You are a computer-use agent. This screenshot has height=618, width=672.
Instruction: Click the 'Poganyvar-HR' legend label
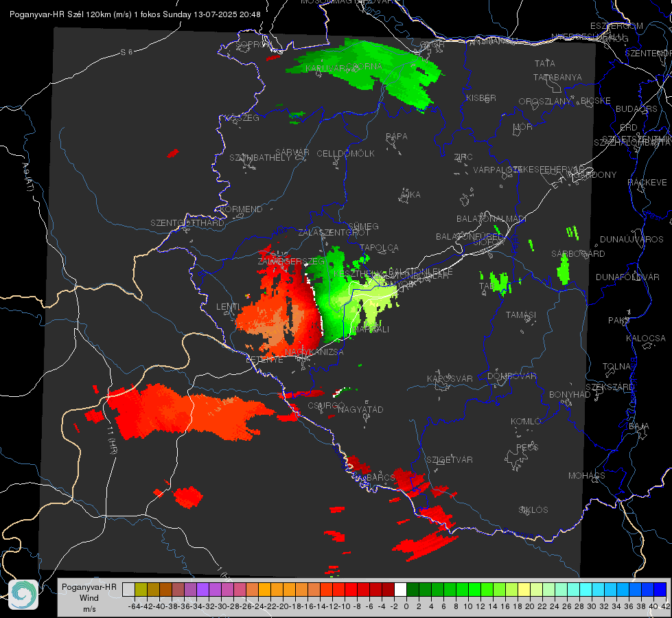89,587
